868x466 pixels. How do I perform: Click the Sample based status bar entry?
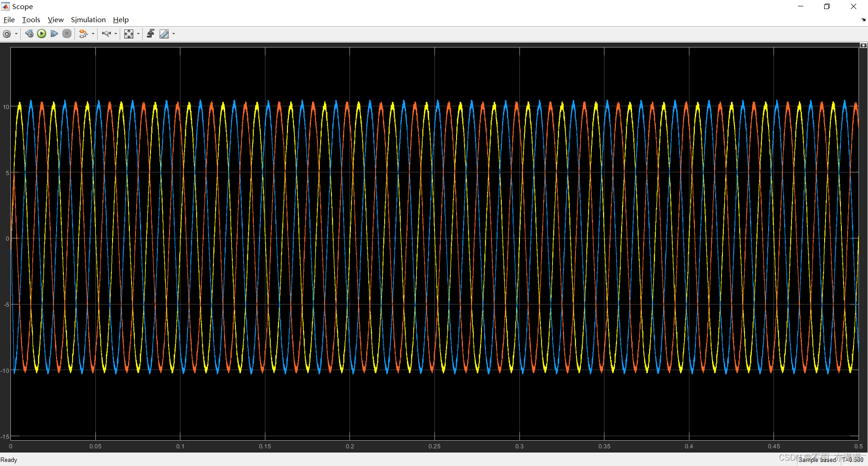817,460
